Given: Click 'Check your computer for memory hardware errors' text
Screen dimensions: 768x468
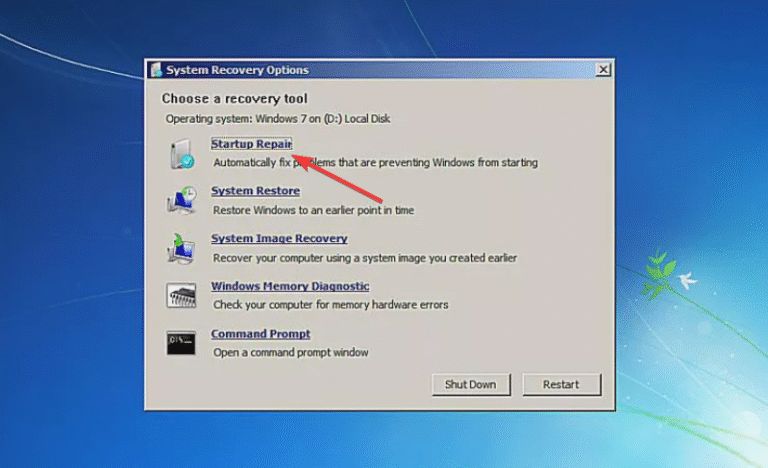Looking at the screenshot, I should pos(331,305).
